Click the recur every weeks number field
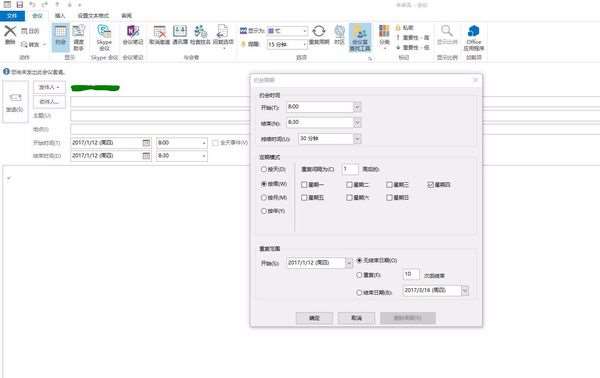 click(x=350, y=169)
